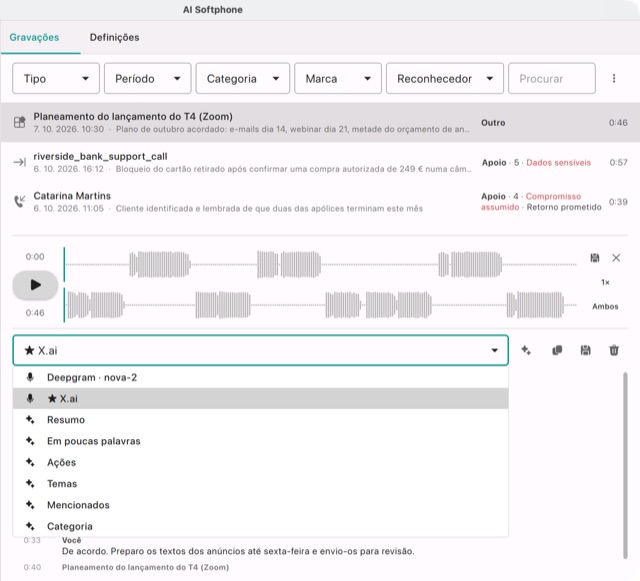
Task: Click the Dados sensíveis tag
Action: (x=558, y=163)
